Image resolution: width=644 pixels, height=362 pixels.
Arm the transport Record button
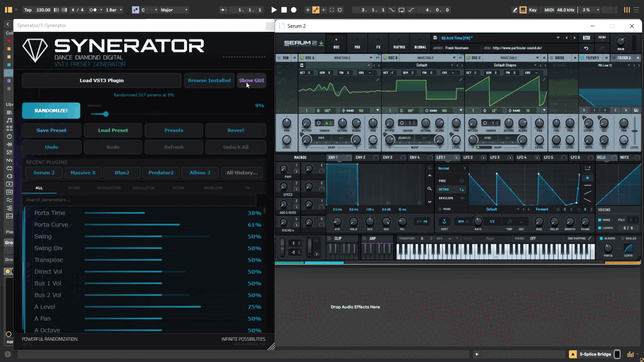[x=294, y=10]
